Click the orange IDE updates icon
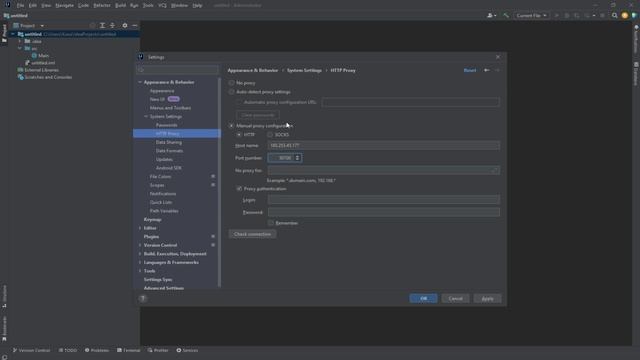Viewport: 640px width, 360px height. pos(624,16)
